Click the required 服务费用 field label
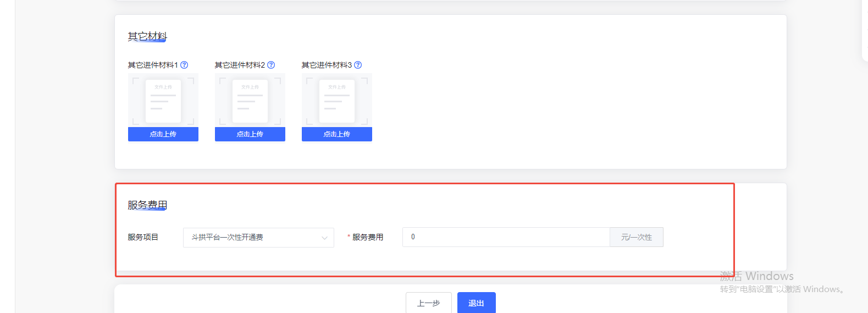868x313 pixels. point(367,237)
